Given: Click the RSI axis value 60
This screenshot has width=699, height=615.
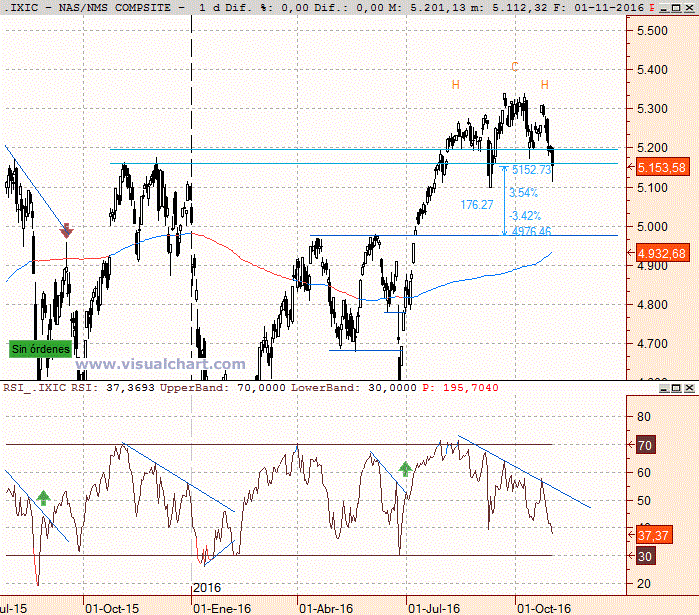Looking at the screenshot, I should [644, 472].
